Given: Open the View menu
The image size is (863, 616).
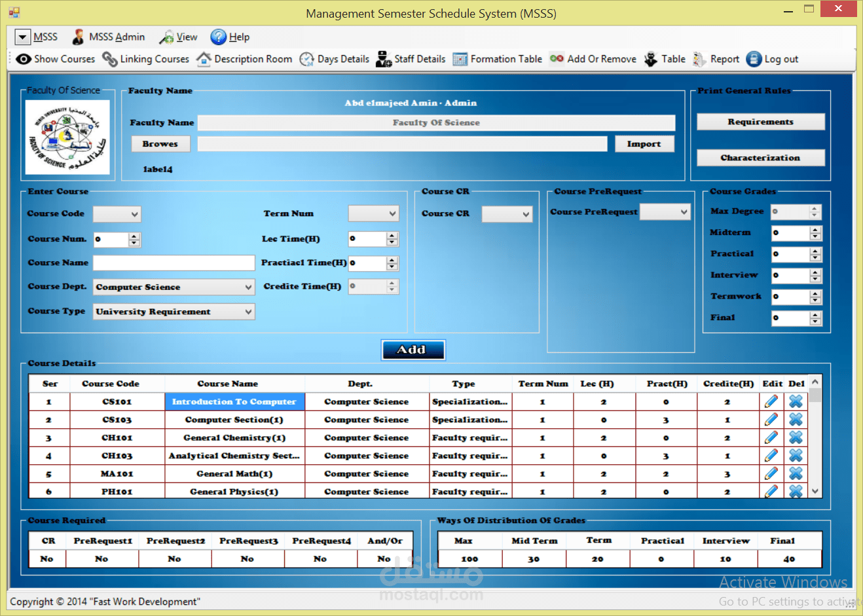Looking at the screenshot, I should (179, 37).
